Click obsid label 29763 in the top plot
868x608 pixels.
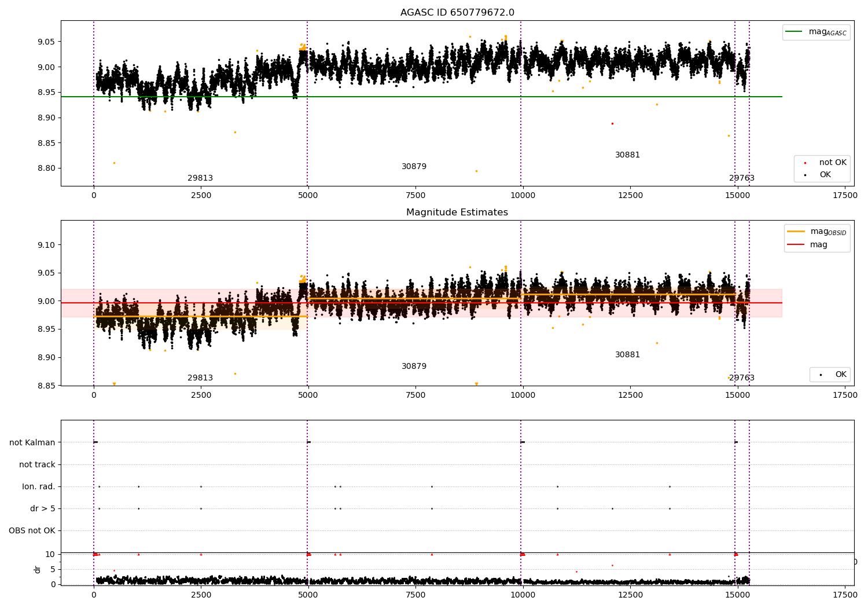[x=742, y=178]
